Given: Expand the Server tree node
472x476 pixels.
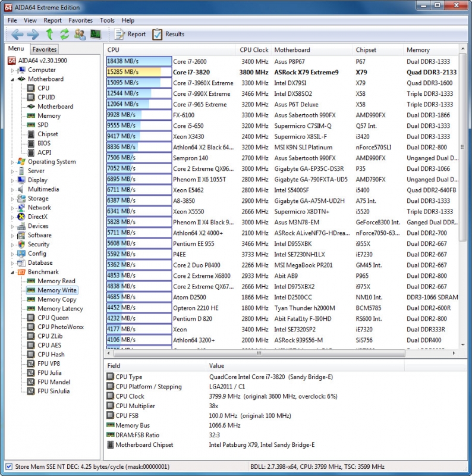Looking at the screenshot, I should [x=12, y=171].
